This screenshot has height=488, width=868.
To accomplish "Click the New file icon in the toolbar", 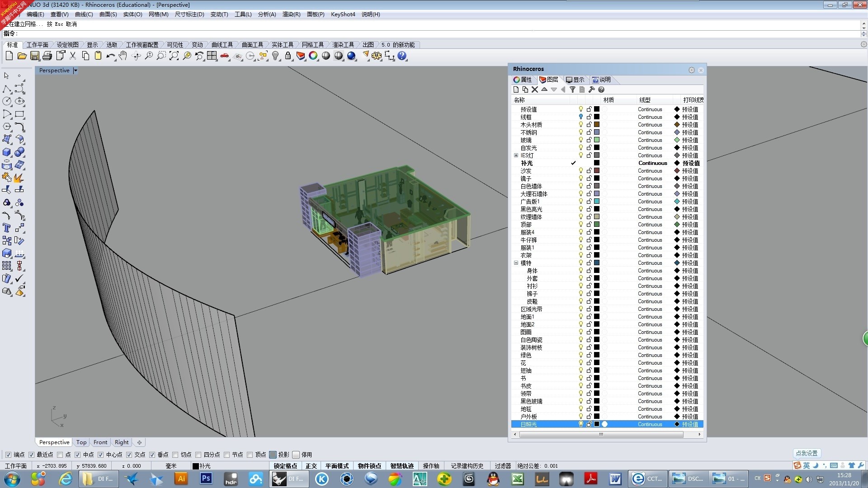I will [x=9, y=56].
